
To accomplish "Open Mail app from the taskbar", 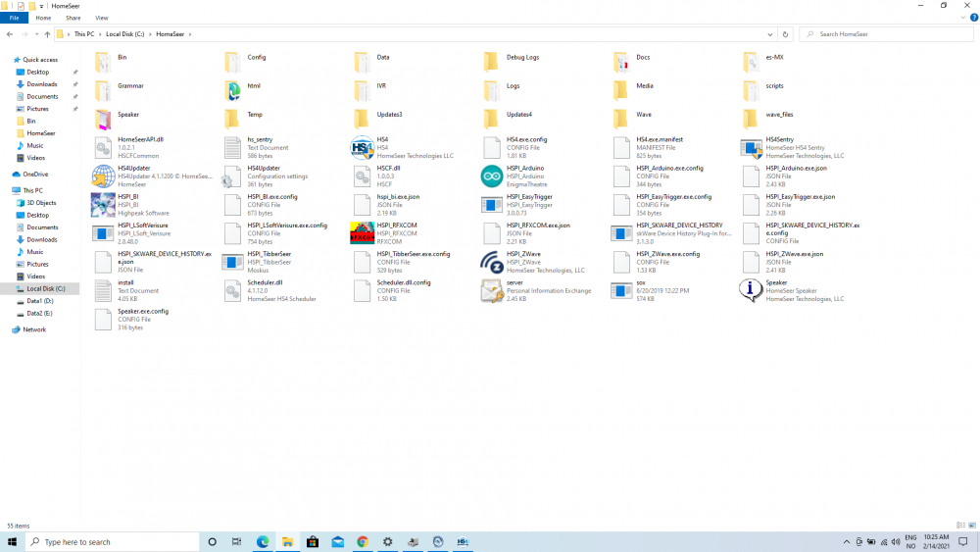I will point(337,542).
